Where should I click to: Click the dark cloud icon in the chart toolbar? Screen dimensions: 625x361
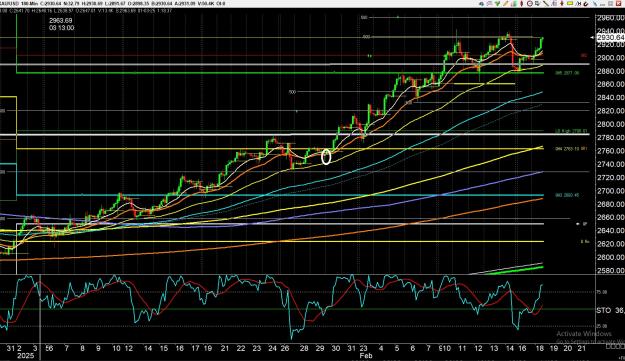point(482,4)
